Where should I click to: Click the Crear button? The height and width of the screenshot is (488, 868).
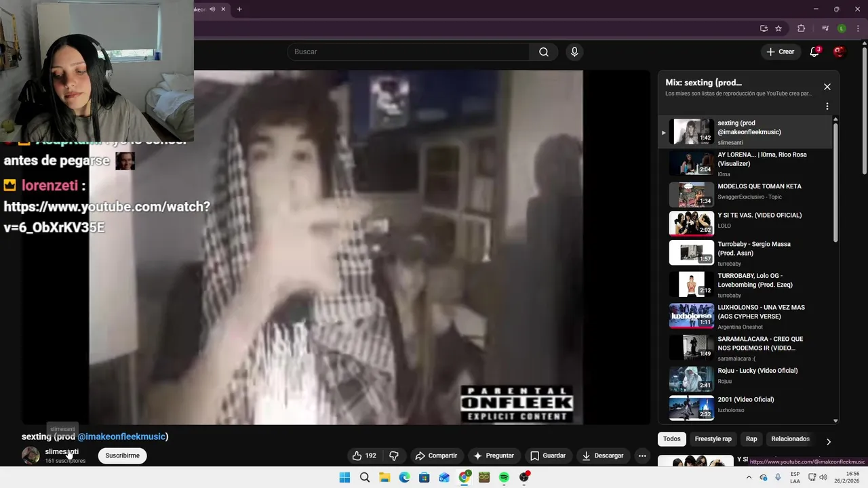780,52
